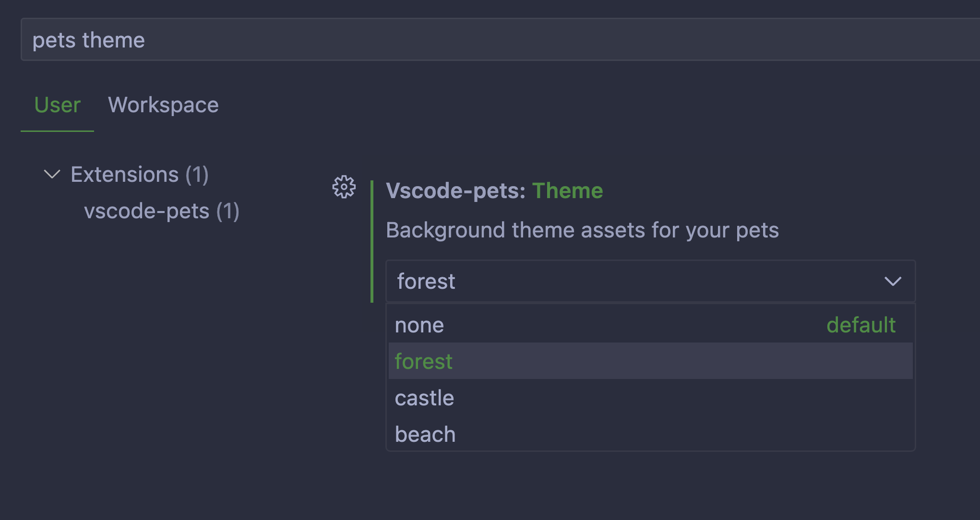The height and width of the screenshot is (520, 980).
Task: Click the chevron beside Extensions (1)
Action: pos(52,174)
